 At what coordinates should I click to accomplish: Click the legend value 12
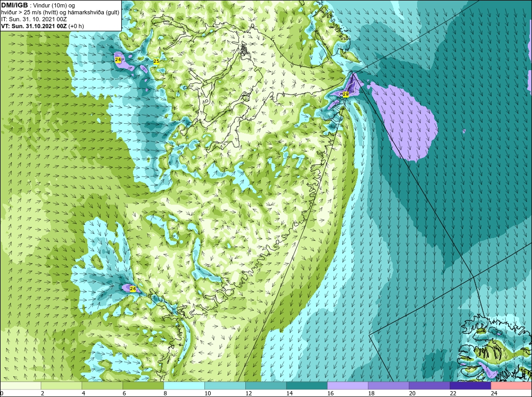tap(248, 393)
